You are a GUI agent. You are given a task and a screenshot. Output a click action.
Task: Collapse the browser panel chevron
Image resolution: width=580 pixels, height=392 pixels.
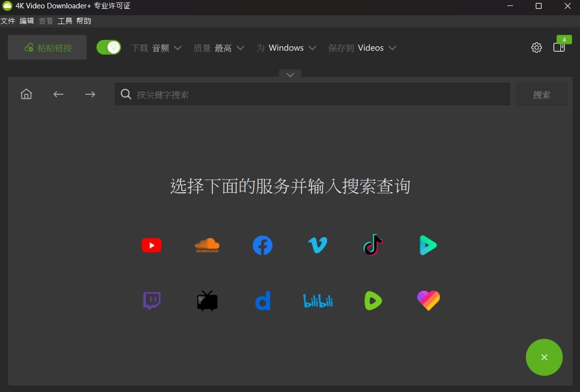[x=290, y=75]
